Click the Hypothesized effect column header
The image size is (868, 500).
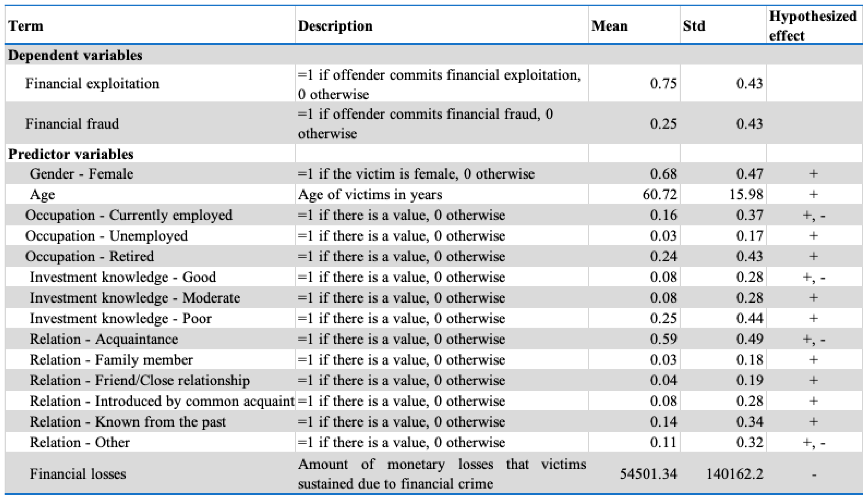click(x=812, y=26)
